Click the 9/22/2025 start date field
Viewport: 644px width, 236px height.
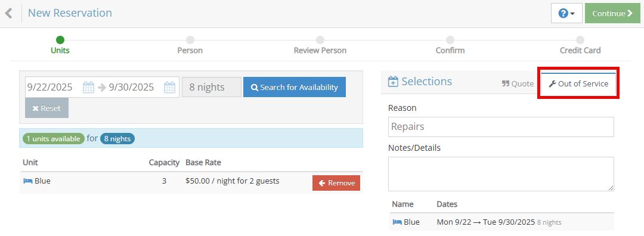(x=54, y=87)
